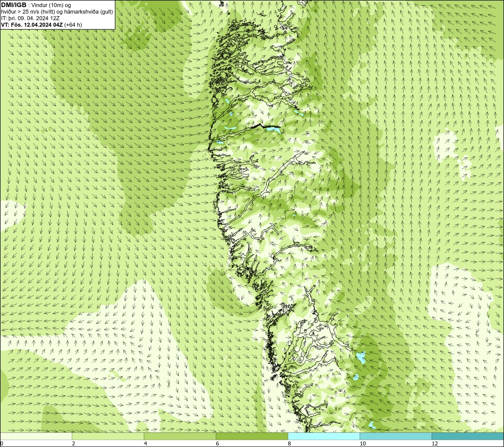504x447 pixels.
Task: Click the legend scale label "8"
Action: pyautogui.click(x=290, y=443)
